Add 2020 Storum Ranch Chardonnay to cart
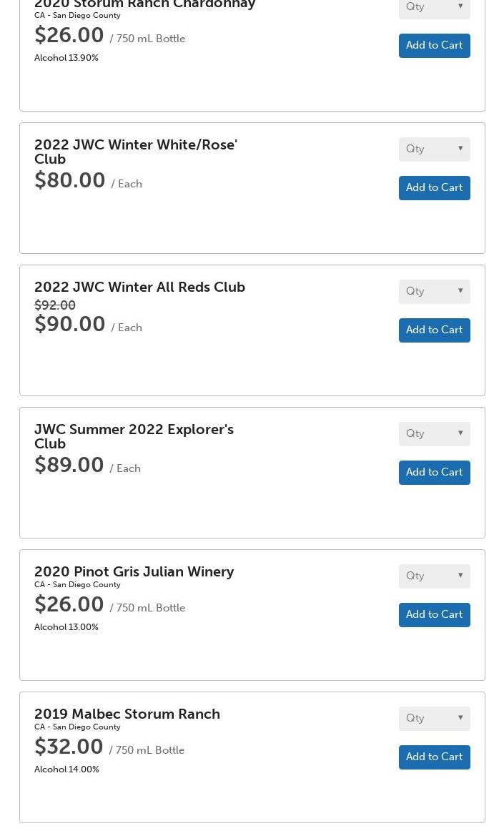The height and width of the screenshot is (831, 504). click(x=434, y=45)
